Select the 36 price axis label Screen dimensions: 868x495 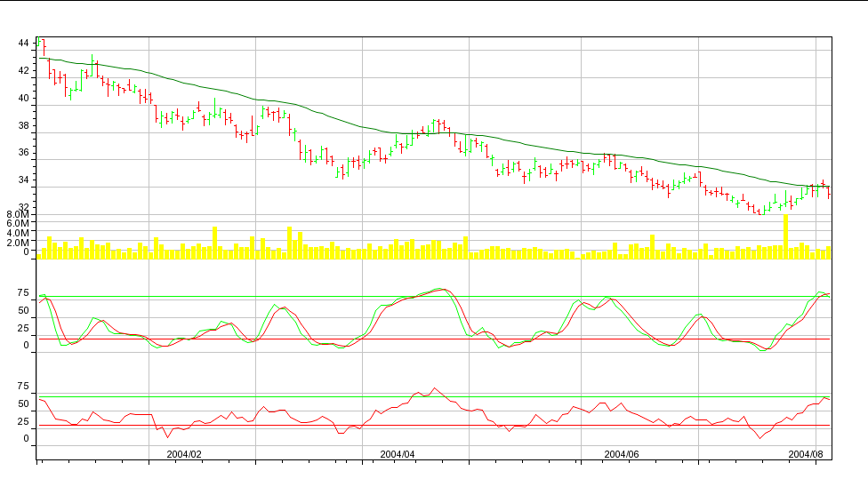24,153
